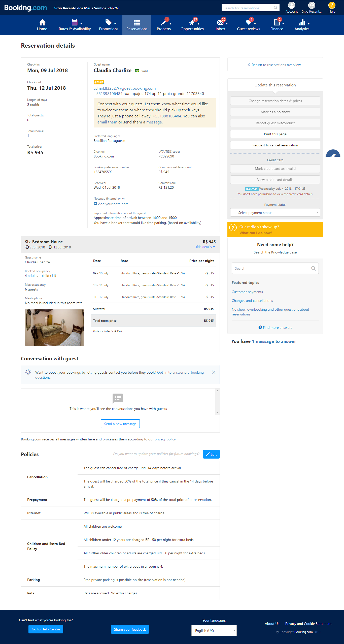Viewport: 344px width, 644px height.
Task: Click the Home house icon
Action: click(x=42, y=23)
